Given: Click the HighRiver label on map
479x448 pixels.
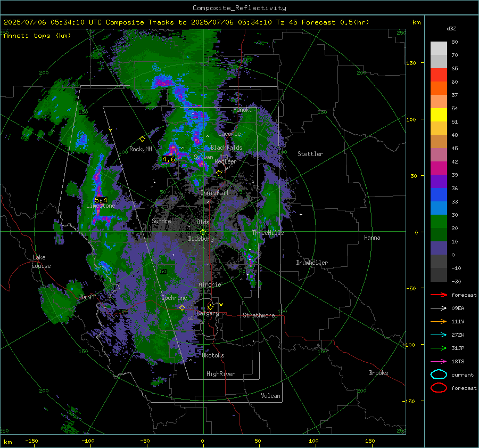Looking at the screenshot, I should 221,374.
